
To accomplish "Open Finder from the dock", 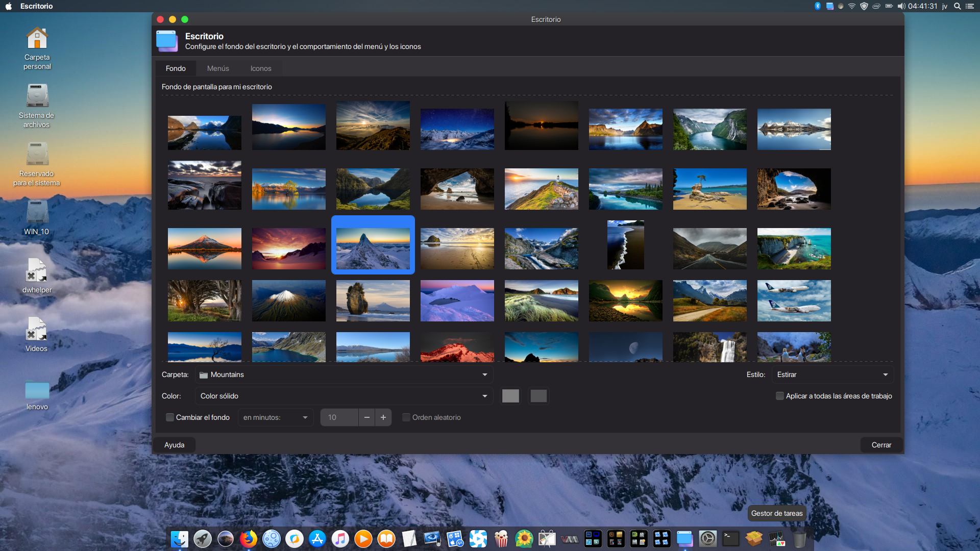I will [180, 539].
